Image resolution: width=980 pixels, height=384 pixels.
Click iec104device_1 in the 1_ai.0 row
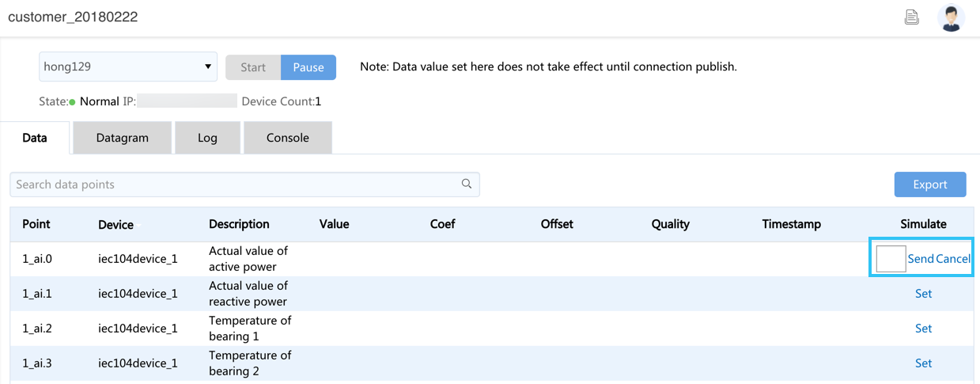pos(138,259)
